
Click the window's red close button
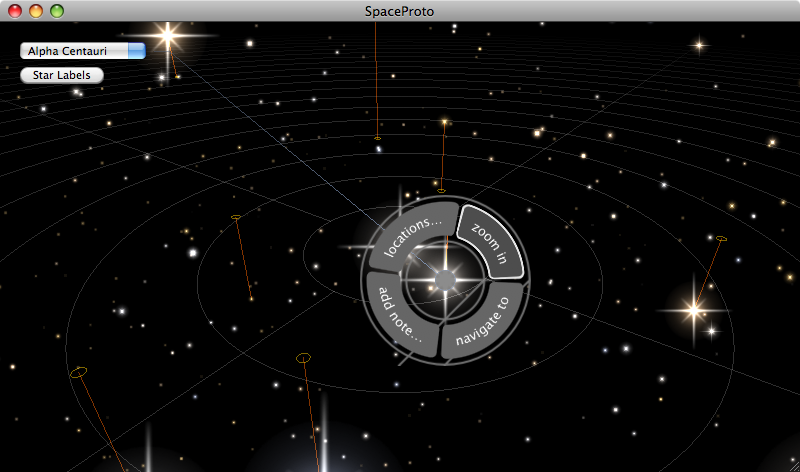(15, 11)
